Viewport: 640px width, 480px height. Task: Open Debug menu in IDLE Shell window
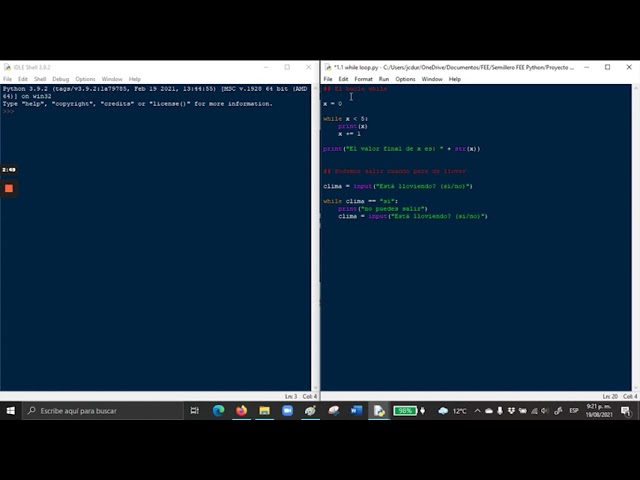[60, 79]
